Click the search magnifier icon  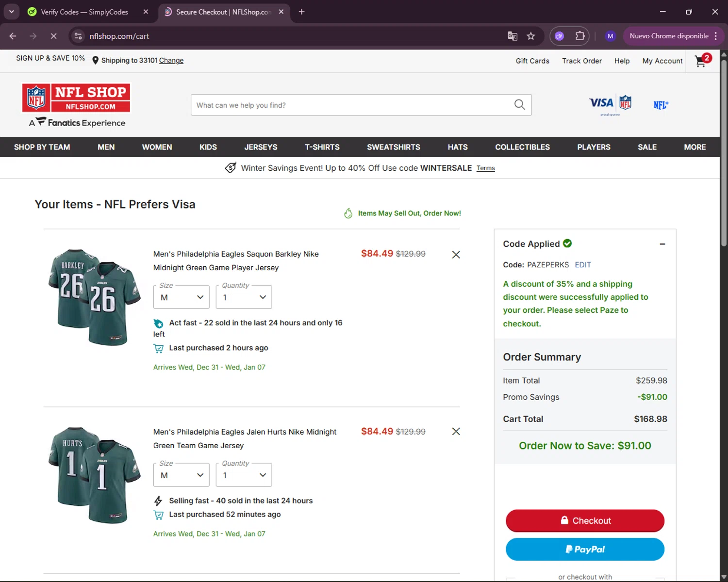(519, 105)
